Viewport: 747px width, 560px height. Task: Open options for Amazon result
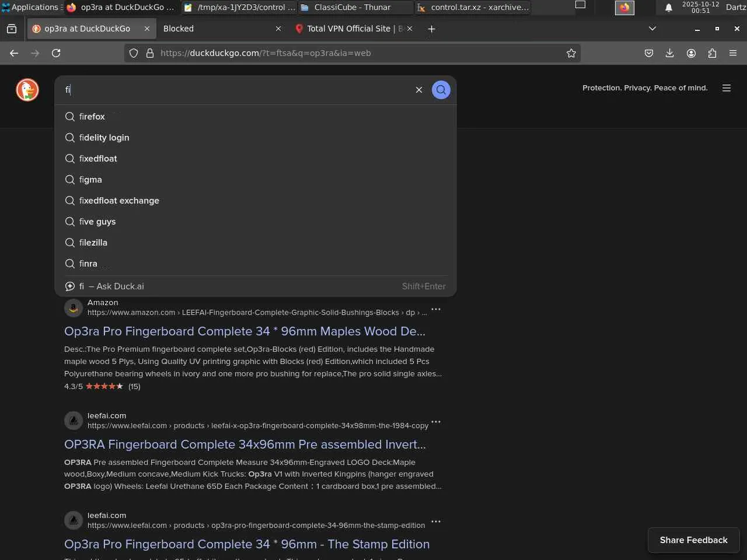(x=436, y=309)
